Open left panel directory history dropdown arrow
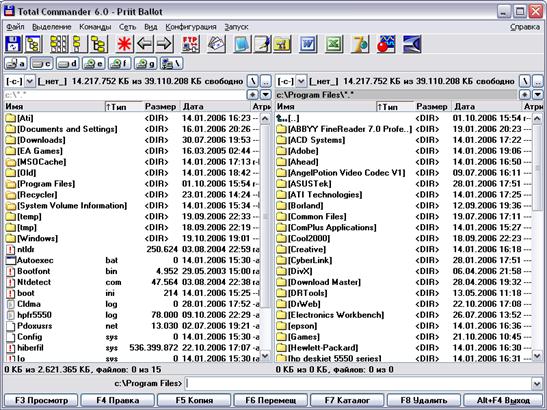Screen dimensions: 547x410 (x=265, y=95)
